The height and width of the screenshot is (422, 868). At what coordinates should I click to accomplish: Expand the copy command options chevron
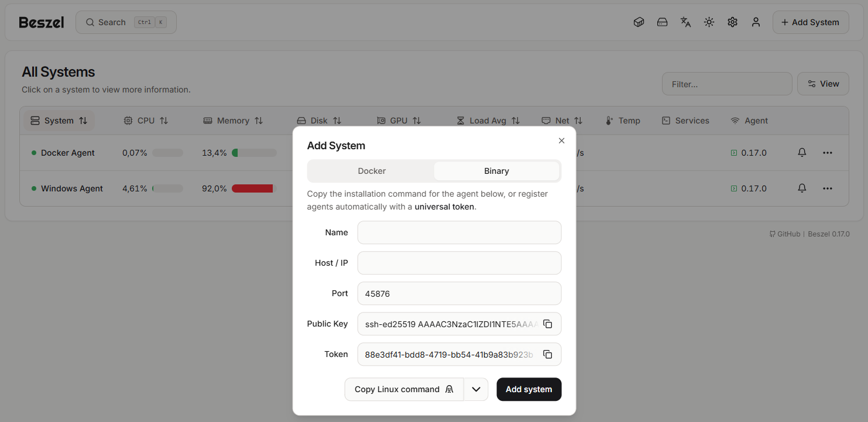(476, 389)
